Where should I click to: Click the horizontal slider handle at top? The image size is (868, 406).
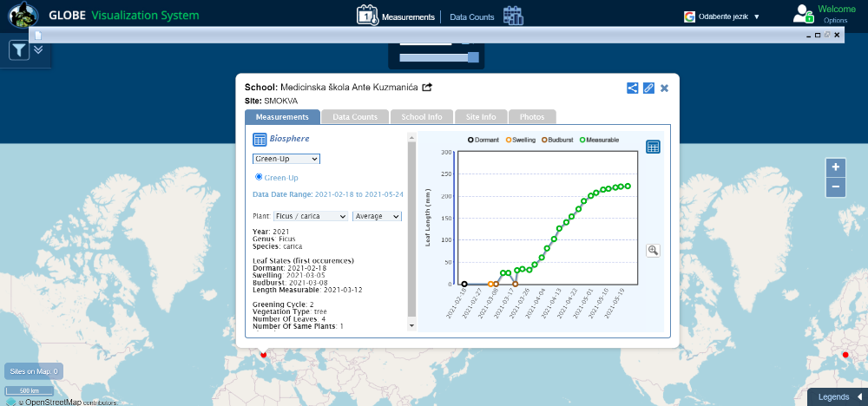[473, 57]
